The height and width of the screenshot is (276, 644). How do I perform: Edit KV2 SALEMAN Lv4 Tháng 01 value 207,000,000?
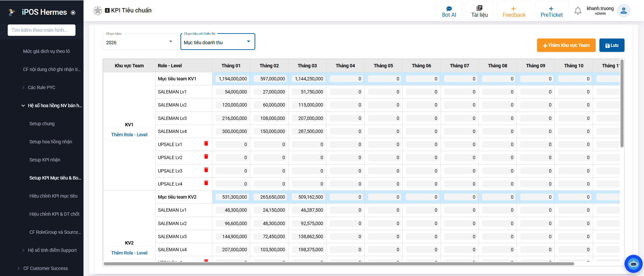231,250
